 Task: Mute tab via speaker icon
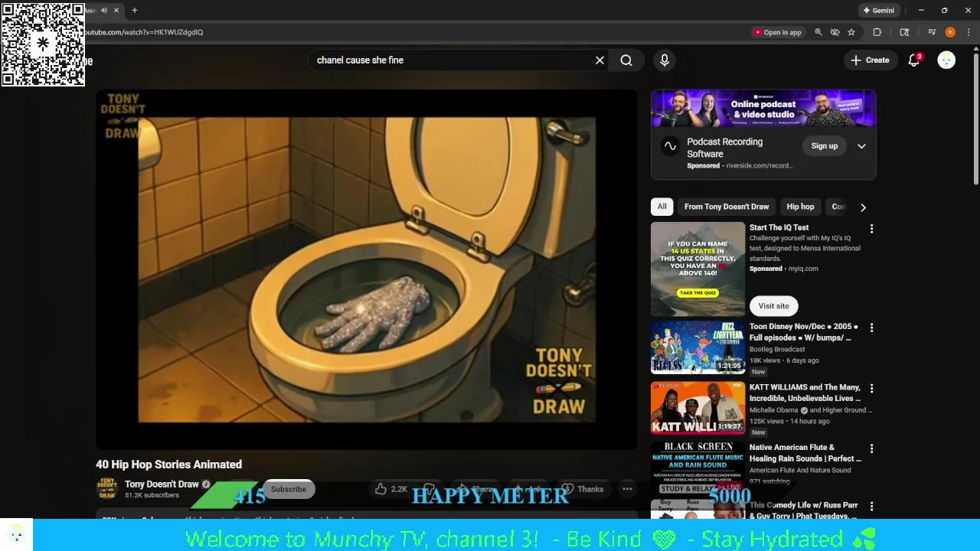pyautogui.click(x=104, y=11)
